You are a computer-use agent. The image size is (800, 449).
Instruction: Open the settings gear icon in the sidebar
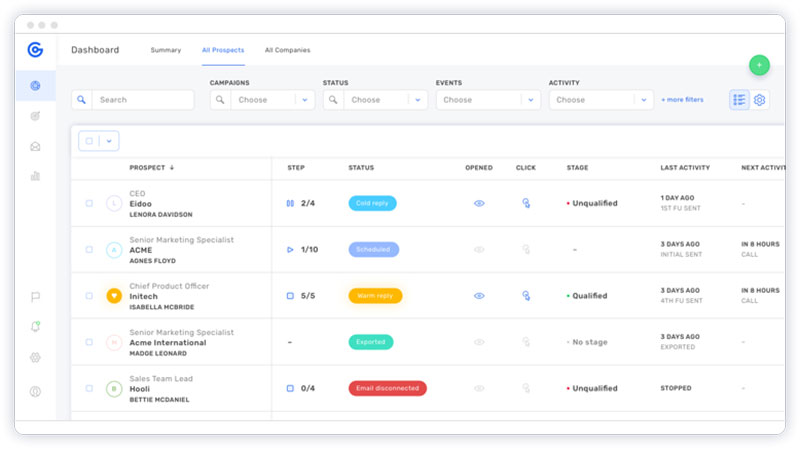[35, 357]
